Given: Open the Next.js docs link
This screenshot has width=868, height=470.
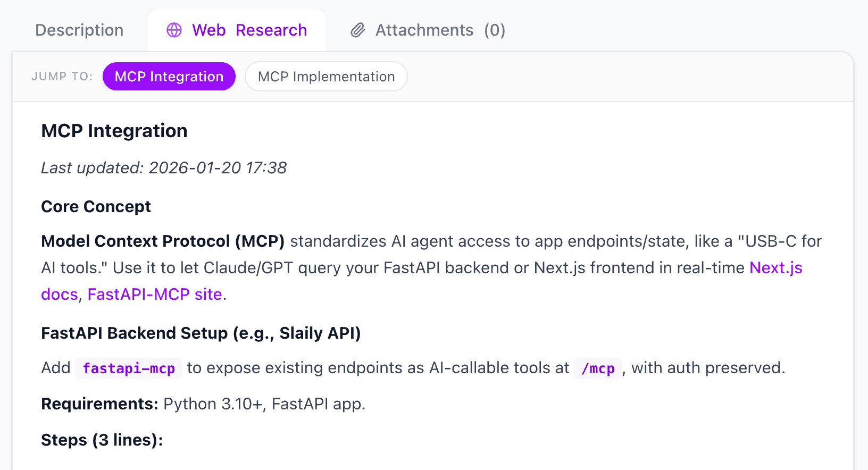Looking at the screenshot, I should (x=775, y=268).
